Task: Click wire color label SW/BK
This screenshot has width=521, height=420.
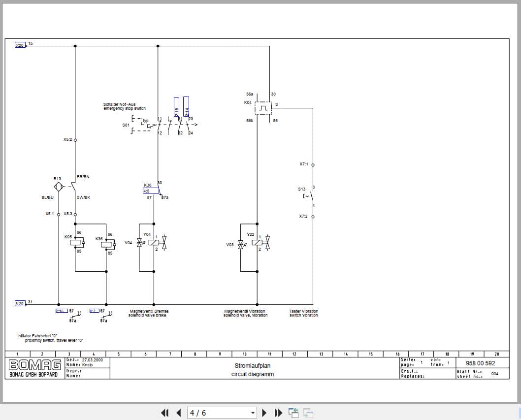Action: tap(83, 197)
